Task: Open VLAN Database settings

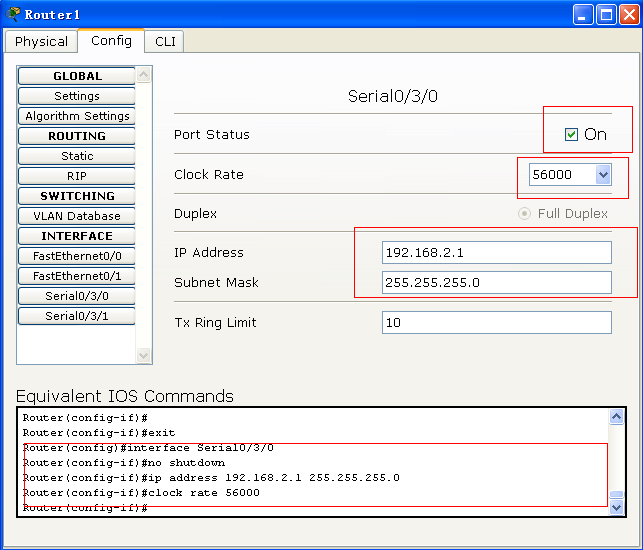Action: pyautogui.click(x=77, y=216)
